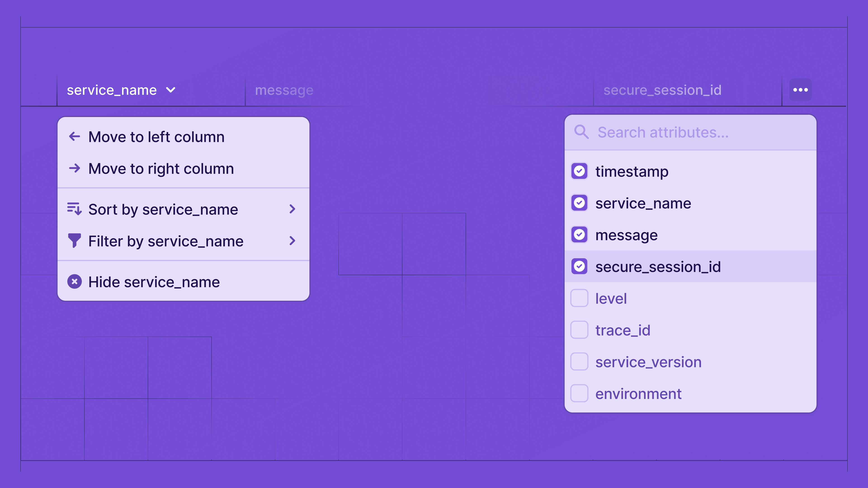
Task: Toggle the level attribute checkbox
Action: (580, 298)
